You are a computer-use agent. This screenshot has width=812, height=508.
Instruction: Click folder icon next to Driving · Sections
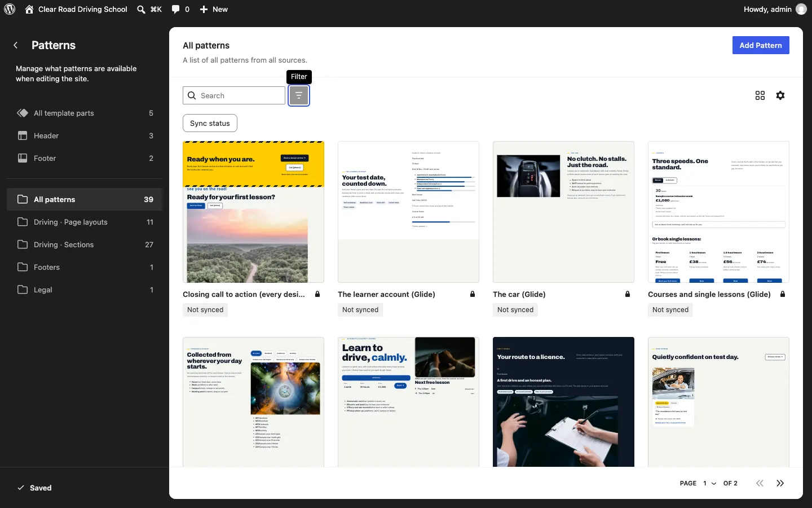(23, 244)
